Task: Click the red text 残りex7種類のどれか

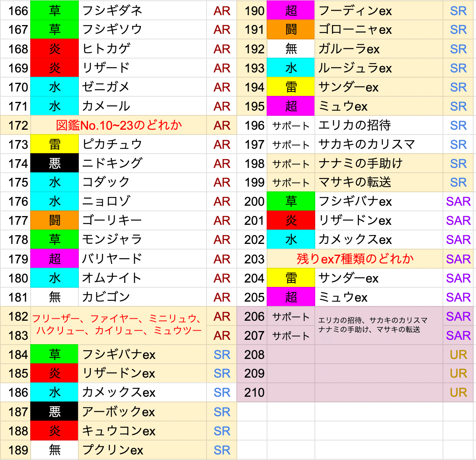Action: tap(355, 259)
